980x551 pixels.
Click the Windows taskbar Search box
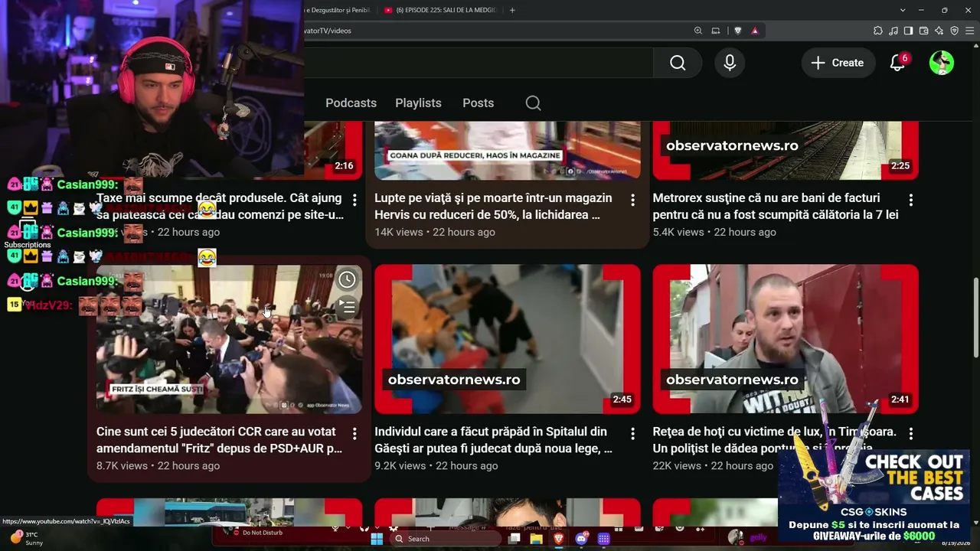[444, 539]
